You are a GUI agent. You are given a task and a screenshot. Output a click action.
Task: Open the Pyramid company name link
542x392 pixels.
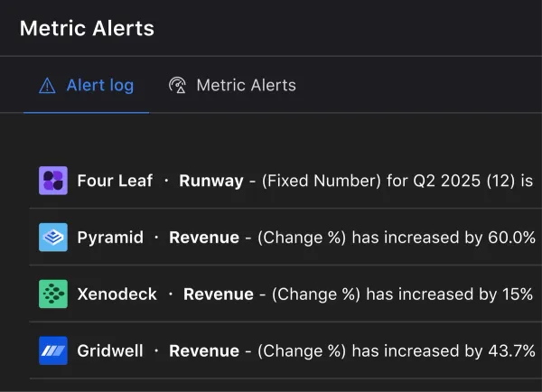110,238
